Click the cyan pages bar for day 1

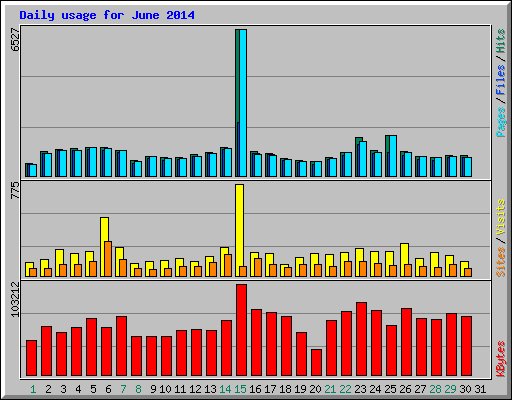33,170
